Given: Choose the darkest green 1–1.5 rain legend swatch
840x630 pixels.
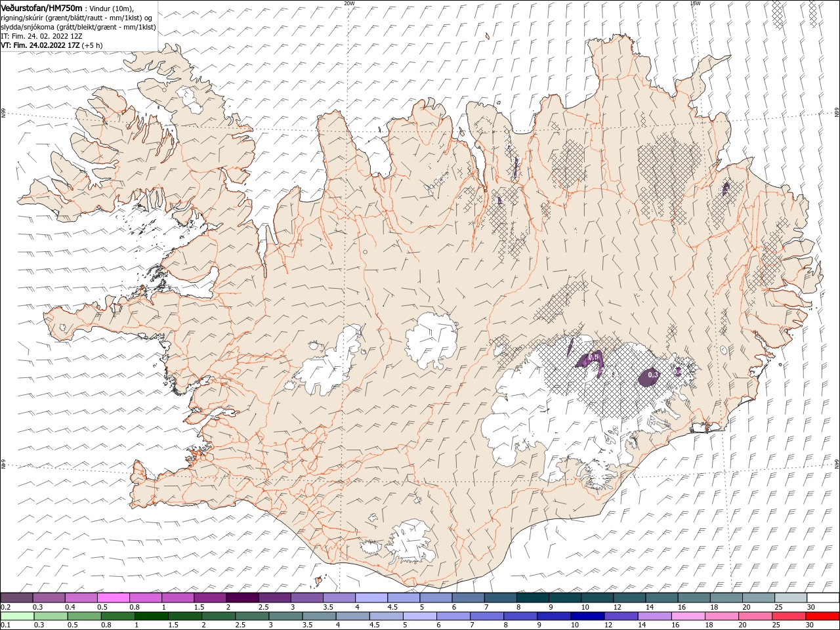Looking at the screenshot, I should pyautogui.click(x=152, y=616).
